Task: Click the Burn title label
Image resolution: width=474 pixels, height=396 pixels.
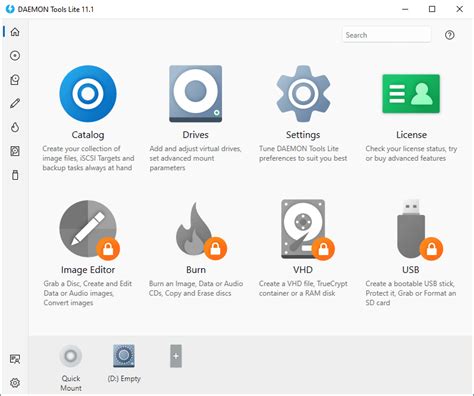Action: point(196,270)
